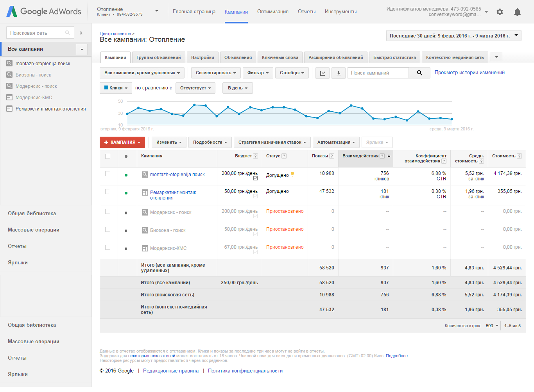Switch to the Расширения объявлений tab
The height and width of the screenshot is (392, 534).
click(x=336, y=57)
